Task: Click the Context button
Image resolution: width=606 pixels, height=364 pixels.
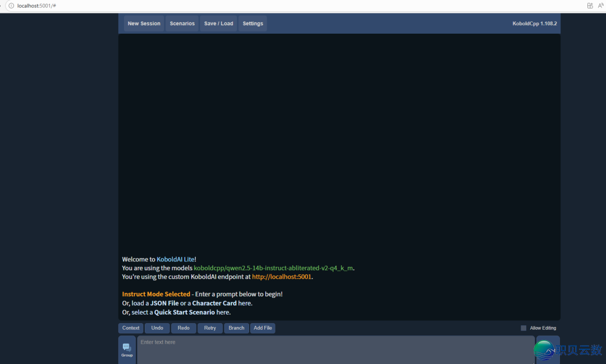Action: [131, 328]
